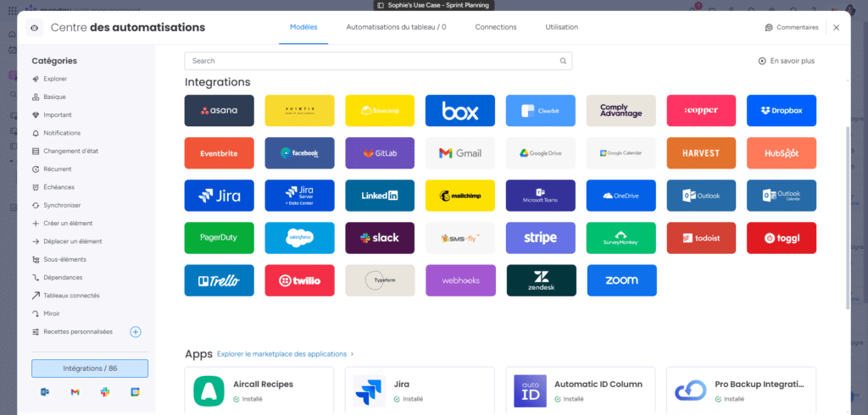Screen dimensions: 868x415
Task: Add a custom recipe with plus icon
Action: coord(136,332)
